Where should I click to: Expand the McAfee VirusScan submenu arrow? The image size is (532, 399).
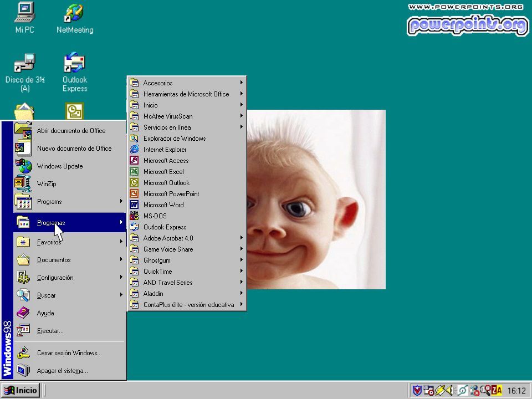coord(241,116)
